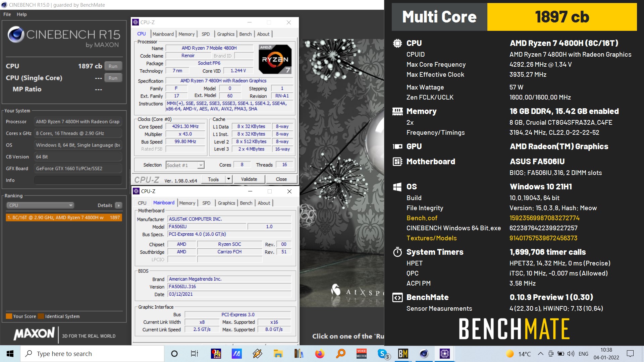Click the BIOS Date value 03/12/2021
The image size is (644, 362).
(x=229, y=294)
